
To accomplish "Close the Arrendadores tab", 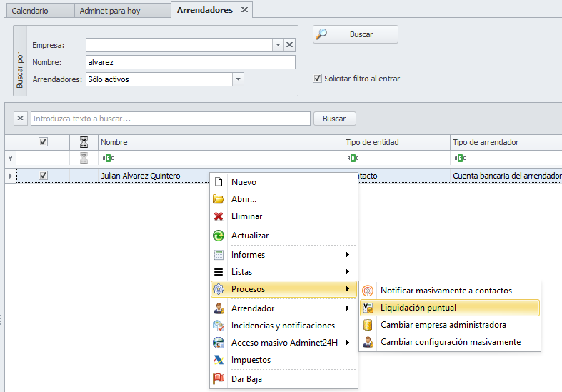I will pos(244,10).
